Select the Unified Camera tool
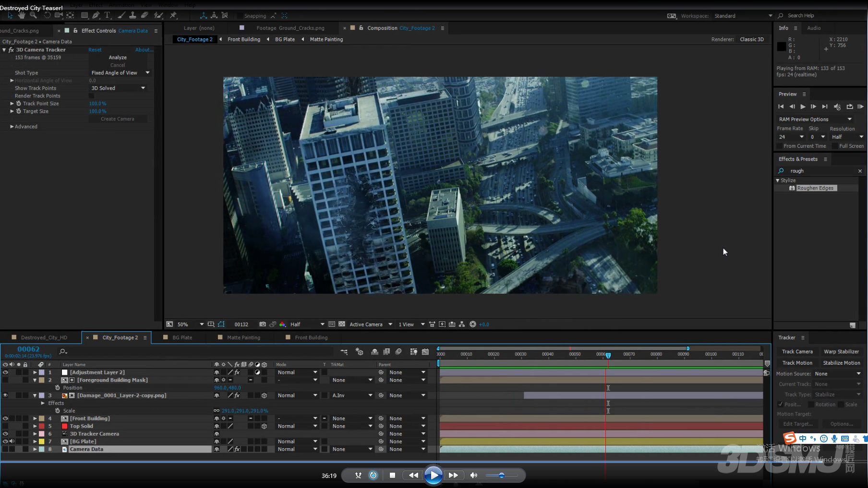Screen dimensions: 868x488 (x=59, y=15)
